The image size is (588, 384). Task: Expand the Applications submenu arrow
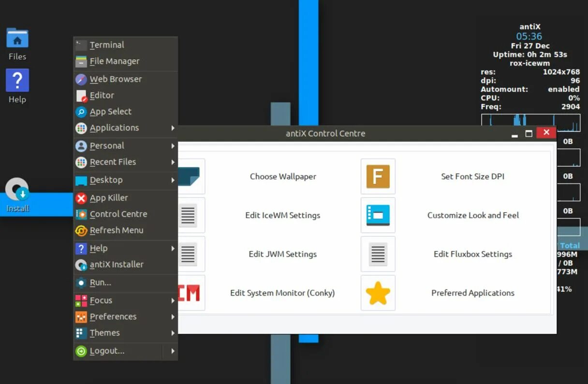[173, 128]
